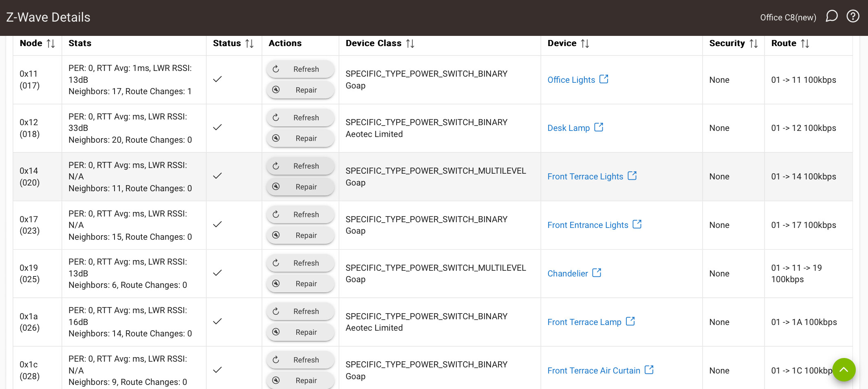868x389 pixels.
Task: Open external link icon beside Front Terrace Lights
Action: (x=632, y=176)
